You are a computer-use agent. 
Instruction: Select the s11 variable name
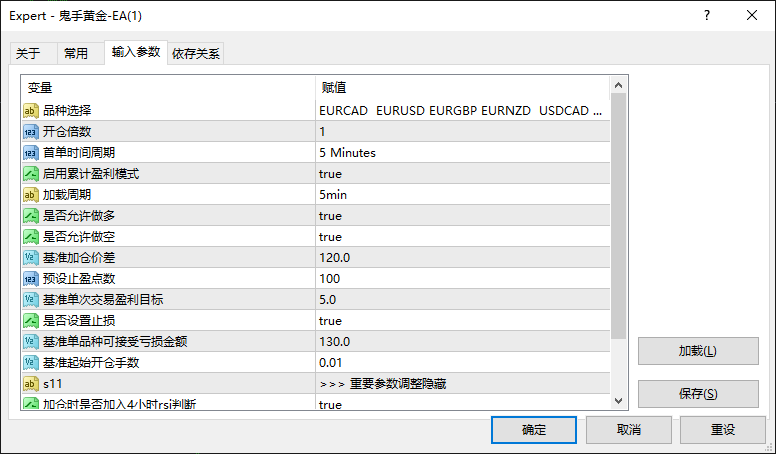click(52, 384)
